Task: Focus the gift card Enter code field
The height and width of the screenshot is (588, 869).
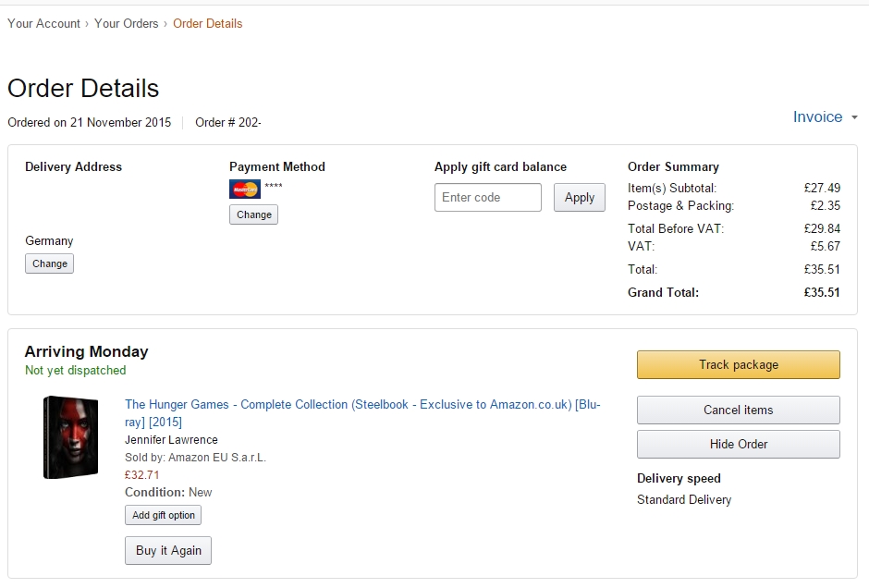Action: click(488, 197)
